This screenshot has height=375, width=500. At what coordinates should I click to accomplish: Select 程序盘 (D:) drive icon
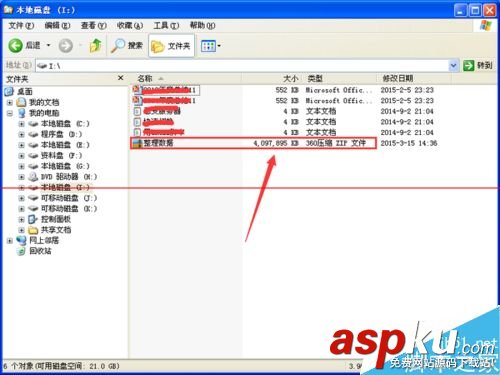click(x=33, y=135)
